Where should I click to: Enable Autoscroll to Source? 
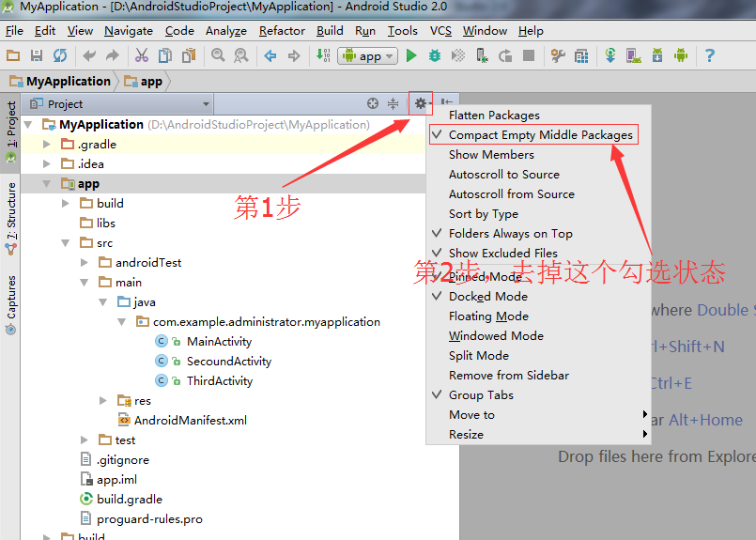538,175
